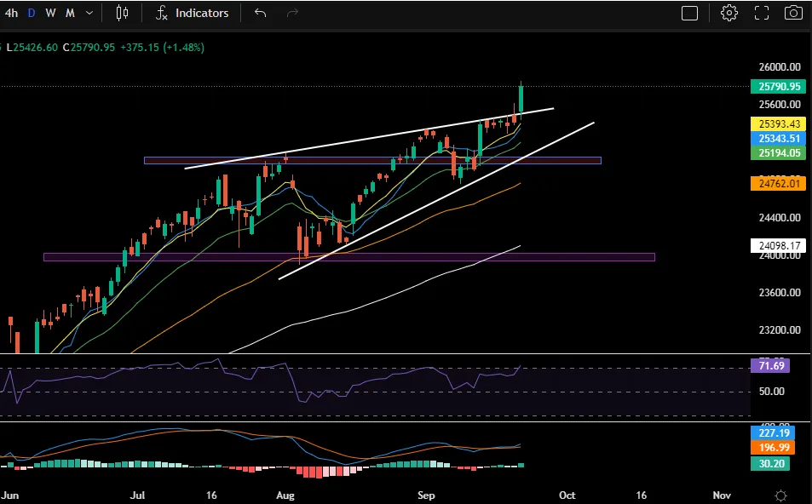Select the M monthly timeframe
Screen dimensions: 812x504
pos(70,13)
